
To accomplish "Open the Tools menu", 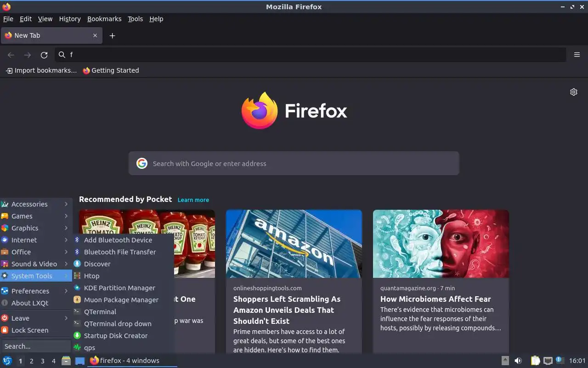I will coord(136,19).
